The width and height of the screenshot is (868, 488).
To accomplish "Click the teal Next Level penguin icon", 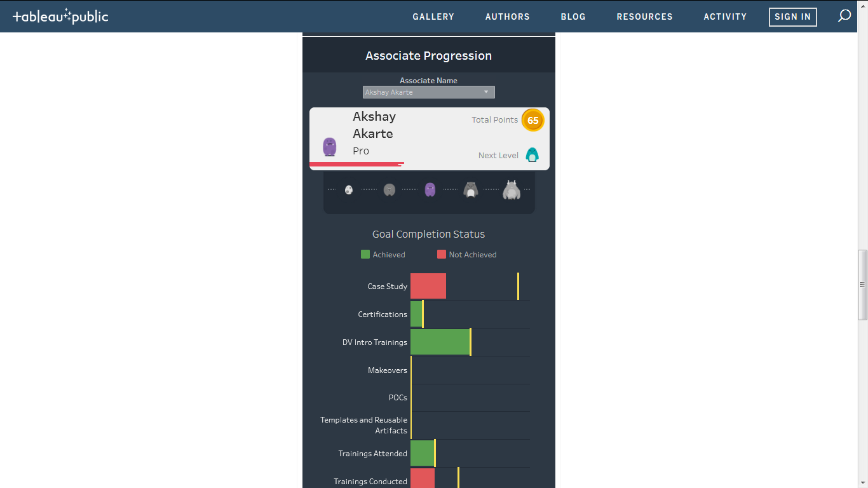I will coord(532,155).
